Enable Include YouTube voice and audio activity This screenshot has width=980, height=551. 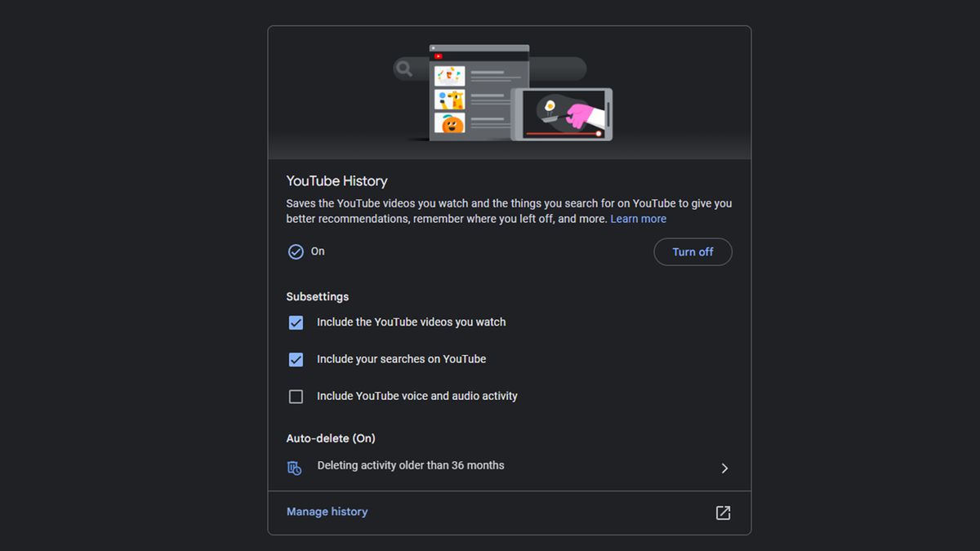(x=296, y=396)
